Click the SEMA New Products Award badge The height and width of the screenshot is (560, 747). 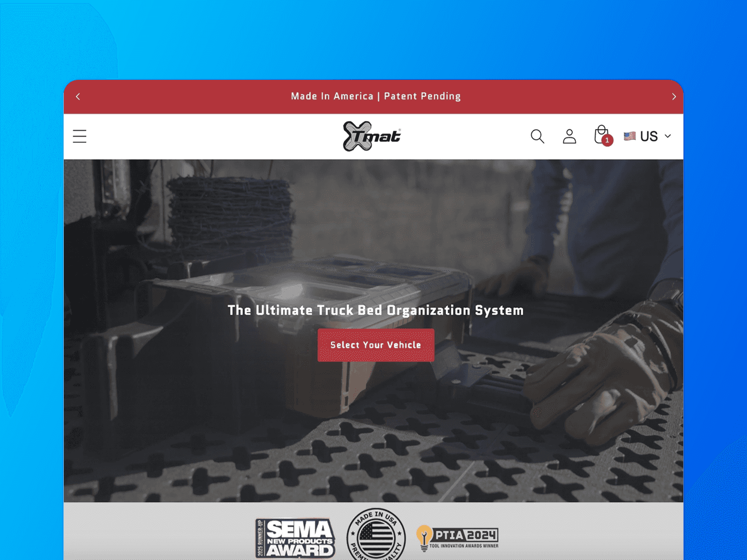click(295, 538)
